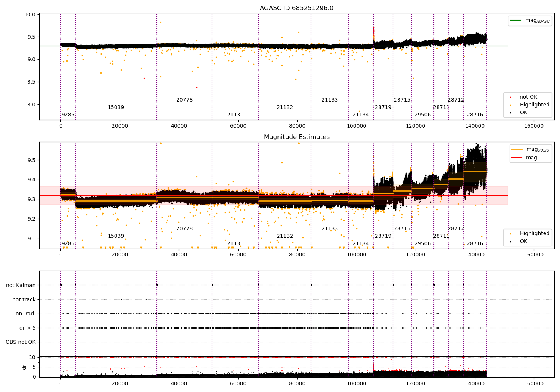The image size is (560, 392).
Task: Click the 160000 x-axis tick under the dr panel
Action: coord(534,383)
